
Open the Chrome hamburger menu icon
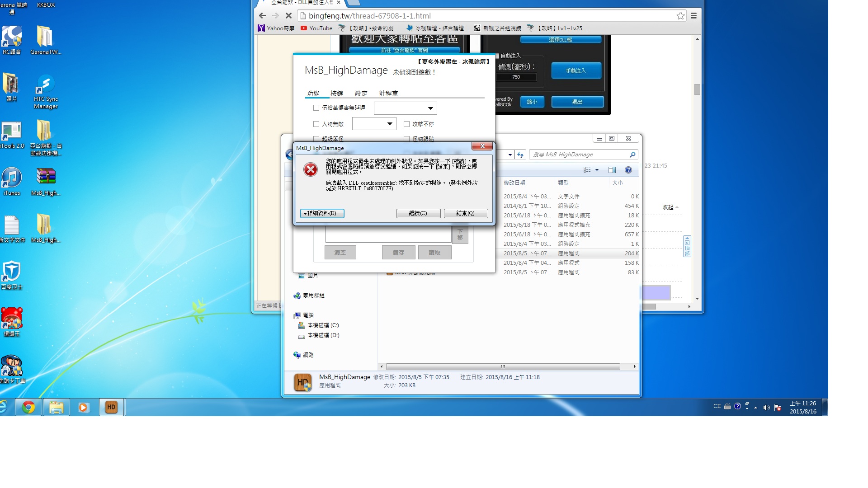(693, 16)
